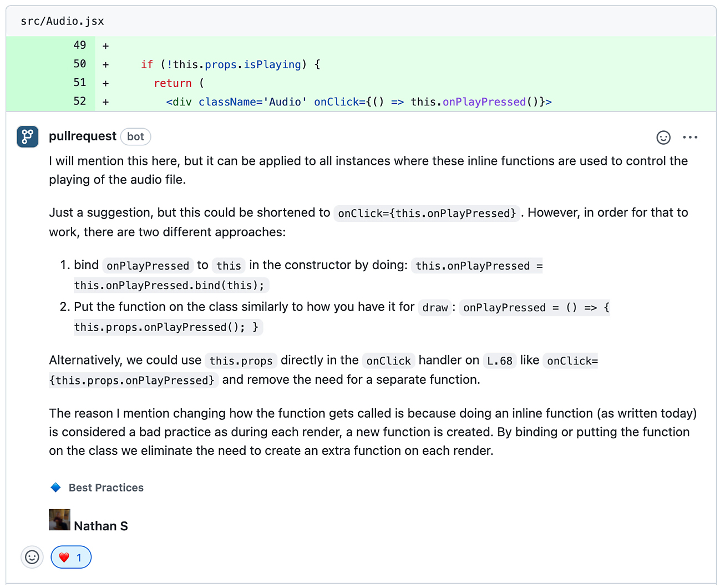Open Nathan S's avatar thumbnail

coord(59,520)
